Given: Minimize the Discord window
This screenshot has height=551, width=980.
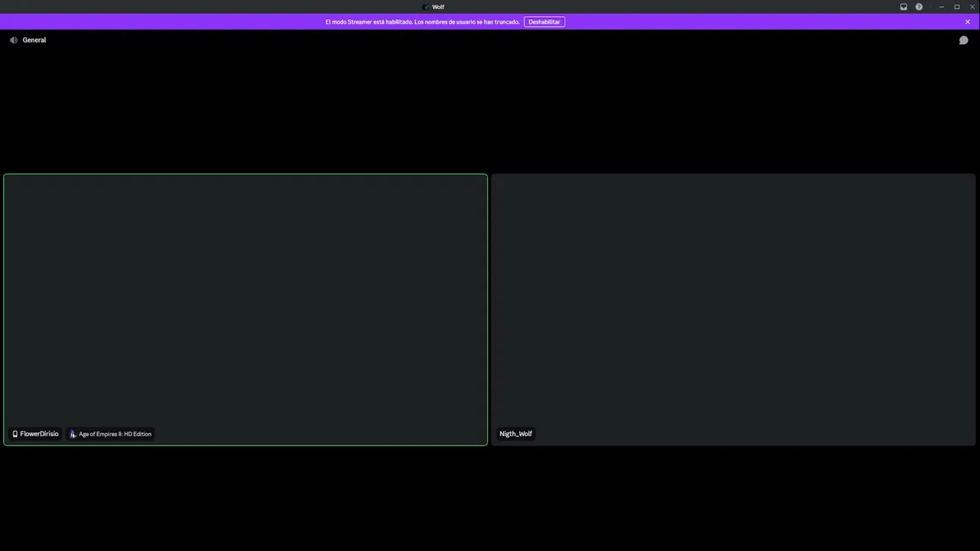Looking at the screenshot, I should [x=942, y=7].
